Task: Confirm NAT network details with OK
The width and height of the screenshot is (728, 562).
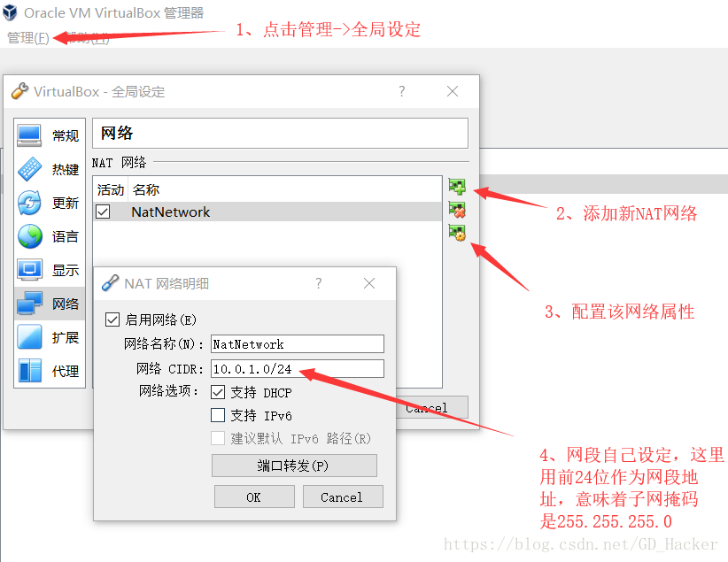Action: click(x=254, y=497)
